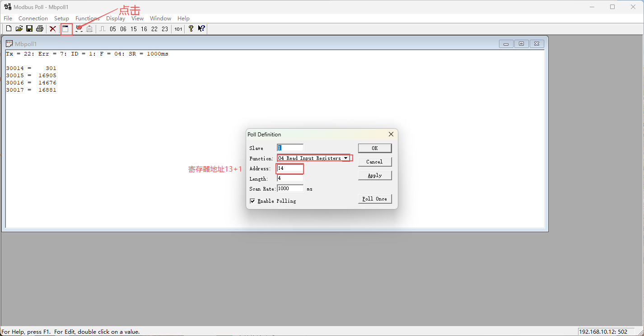The height and width of the screenshot is (336, 644).
Task: Open the Connection menu
Action: (33, 19)
